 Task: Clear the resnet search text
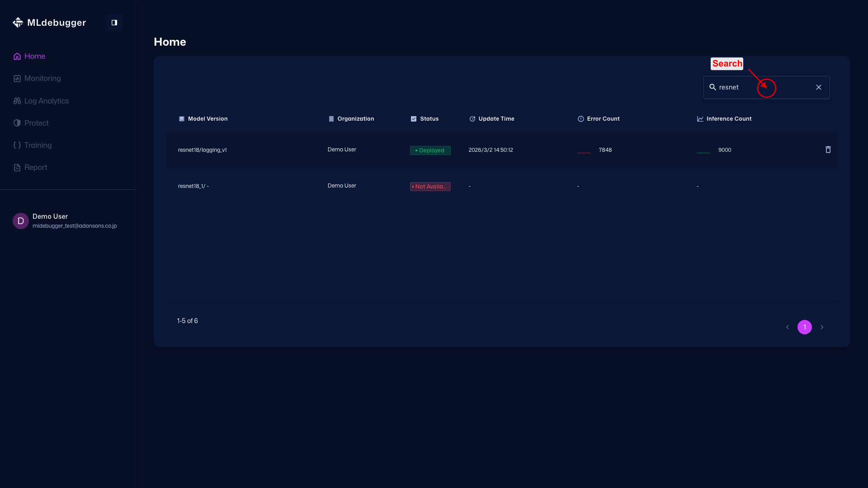tap(819, 87)
